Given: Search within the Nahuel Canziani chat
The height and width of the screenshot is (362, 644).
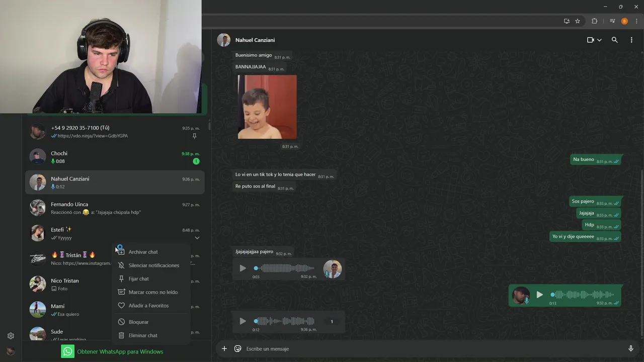Looking at the screenshot, I should [x=614, y=40].
